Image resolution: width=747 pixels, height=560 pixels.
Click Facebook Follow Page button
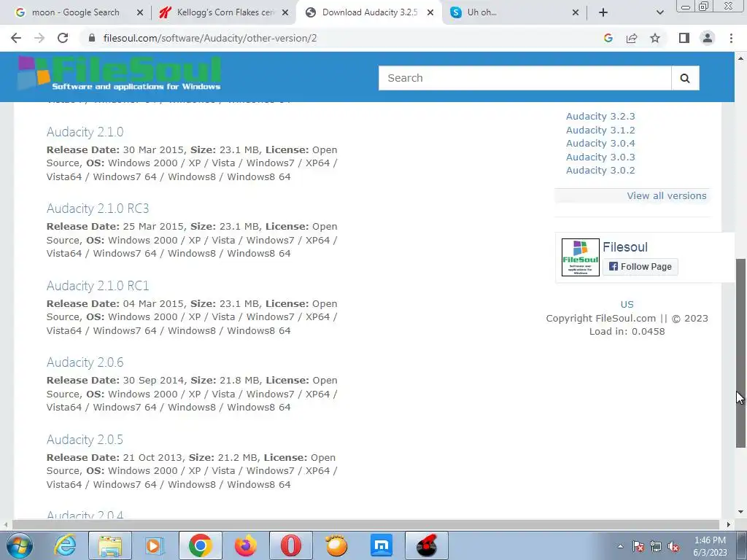click(x=640, y=267)
